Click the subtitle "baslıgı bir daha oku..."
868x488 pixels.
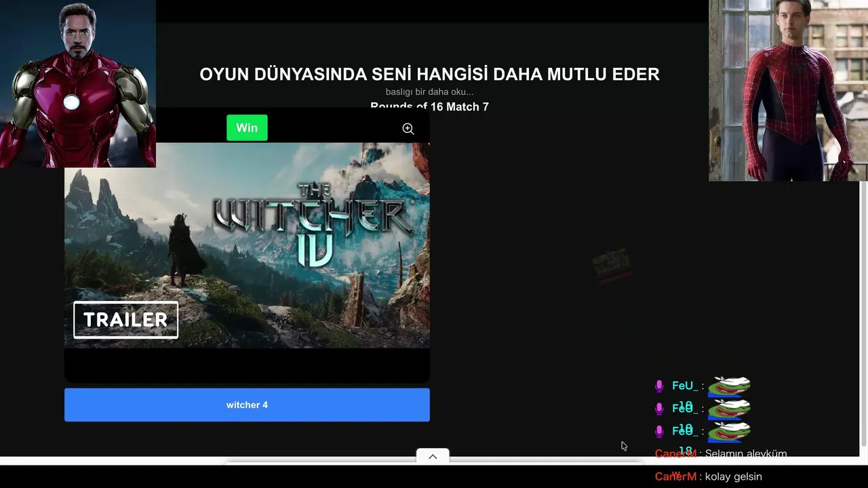429,92
